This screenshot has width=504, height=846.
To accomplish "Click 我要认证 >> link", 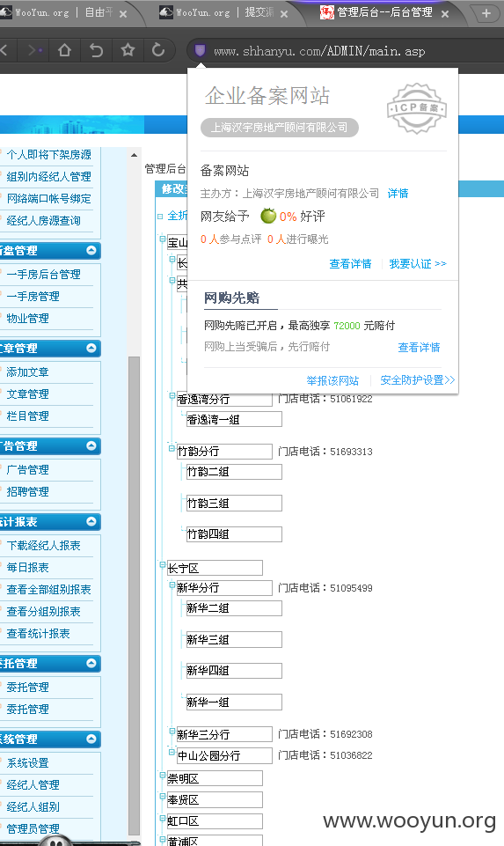I will point(418,263).
